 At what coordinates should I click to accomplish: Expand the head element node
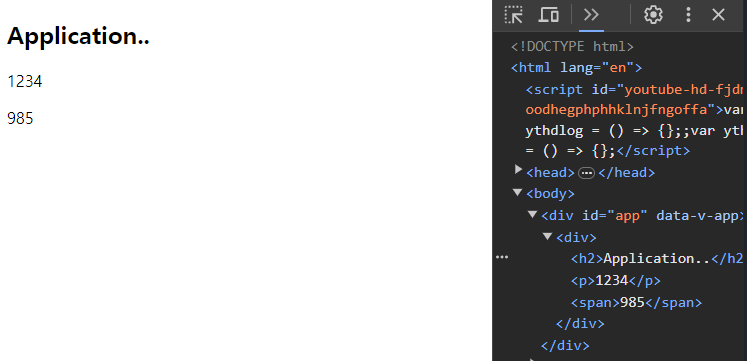518,169
